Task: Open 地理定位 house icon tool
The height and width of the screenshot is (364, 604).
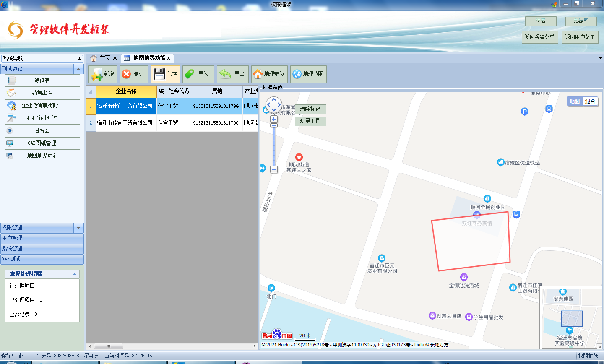Action: [x=258, y=74]
